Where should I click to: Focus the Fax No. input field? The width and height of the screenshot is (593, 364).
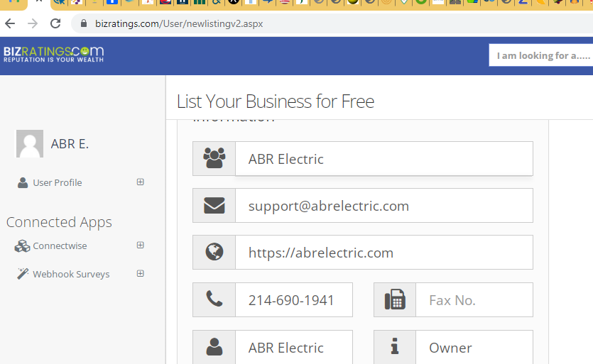474,300
